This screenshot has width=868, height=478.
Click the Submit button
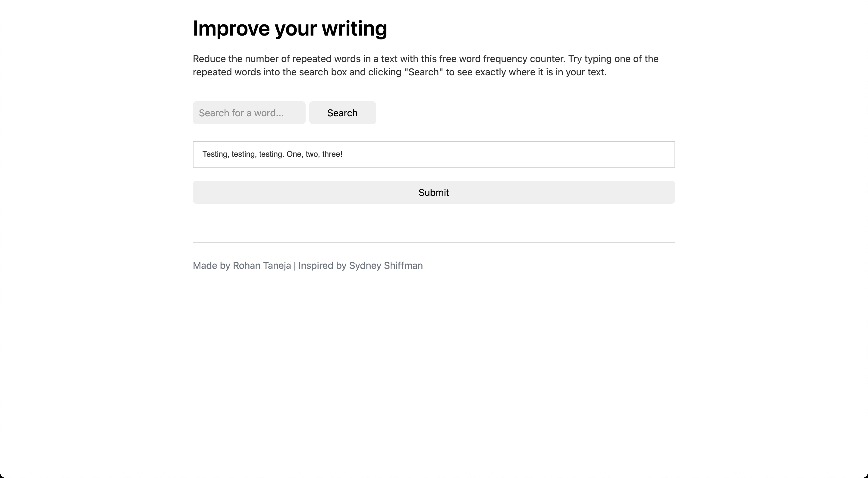(434, 192)
